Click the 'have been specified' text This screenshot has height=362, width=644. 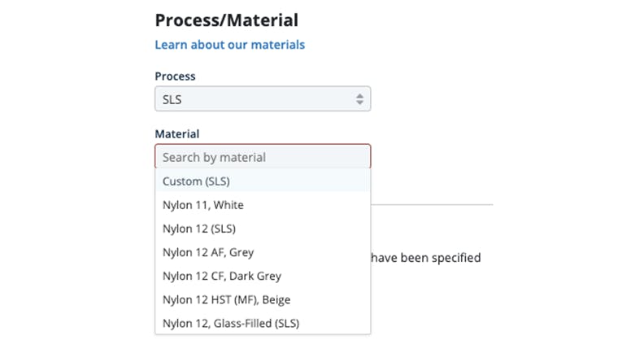(425, 258)
